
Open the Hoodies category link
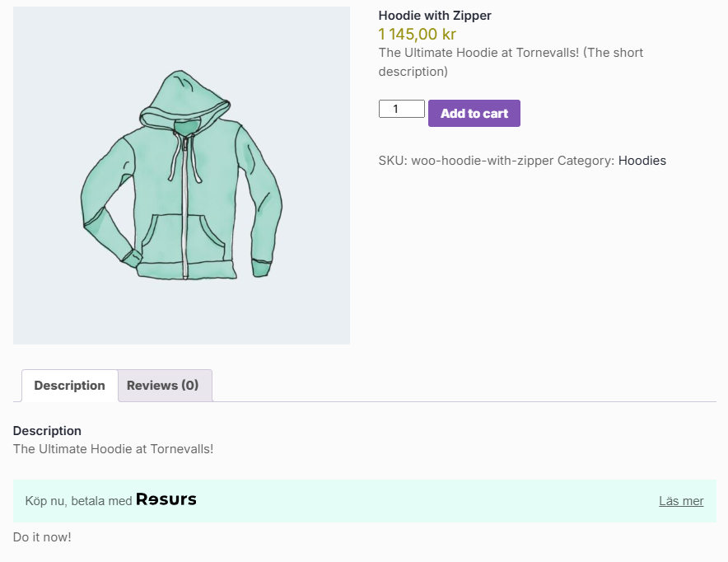click(642, 161)
